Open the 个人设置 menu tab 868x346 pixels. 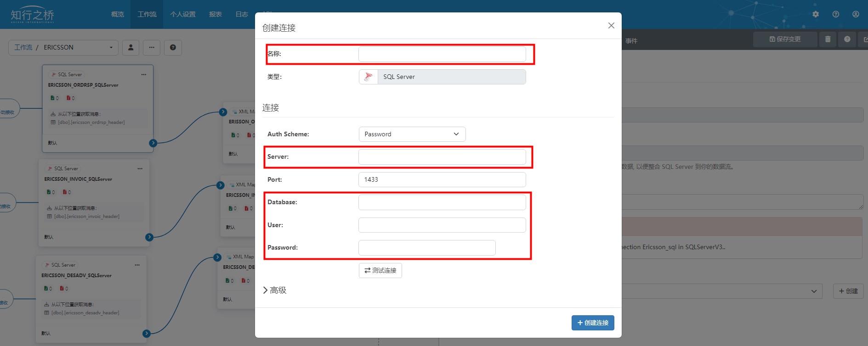[x=183, y=14]
